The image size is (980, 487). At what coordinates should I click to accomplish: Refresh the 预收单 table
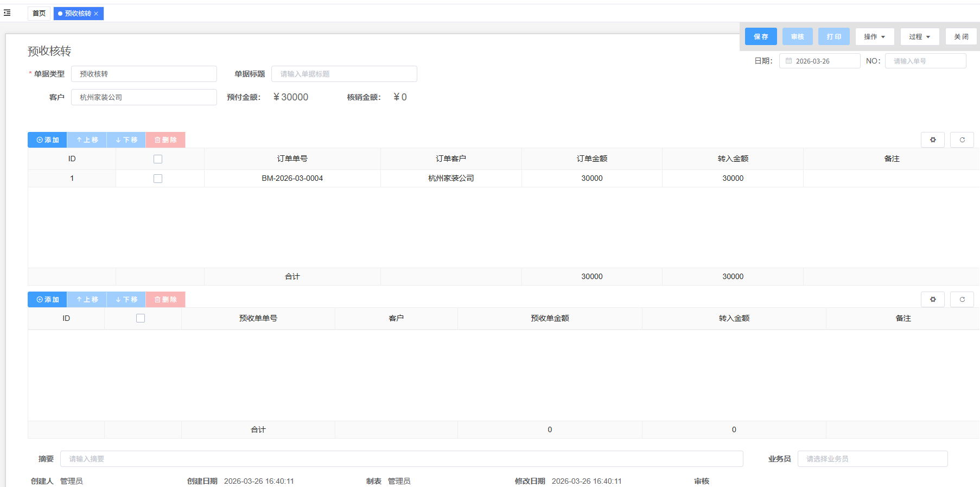tap(962, 300)
